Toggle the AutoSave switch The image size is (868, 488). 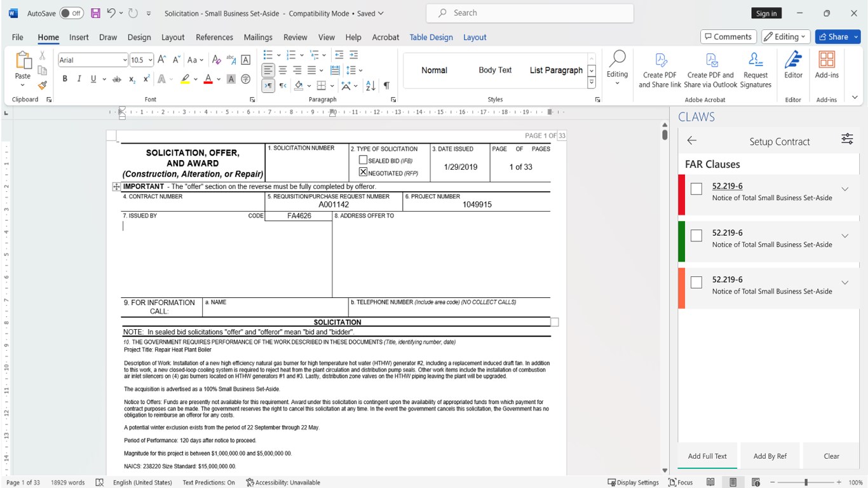[72, 13]
